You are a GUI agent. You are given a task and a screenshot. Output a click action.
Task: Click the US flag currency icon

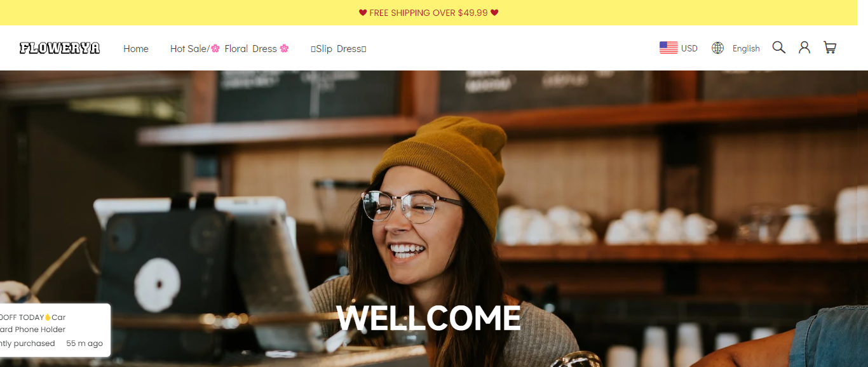pos(668,48)
